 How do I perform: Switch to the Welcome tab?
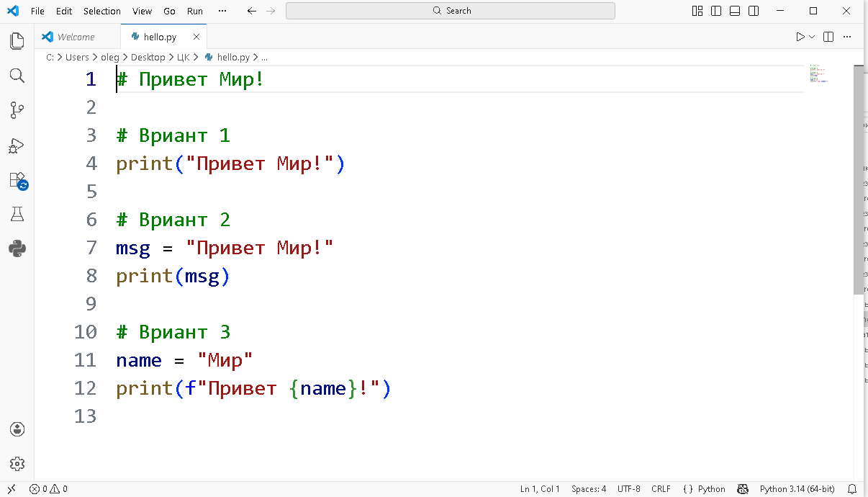76,37
